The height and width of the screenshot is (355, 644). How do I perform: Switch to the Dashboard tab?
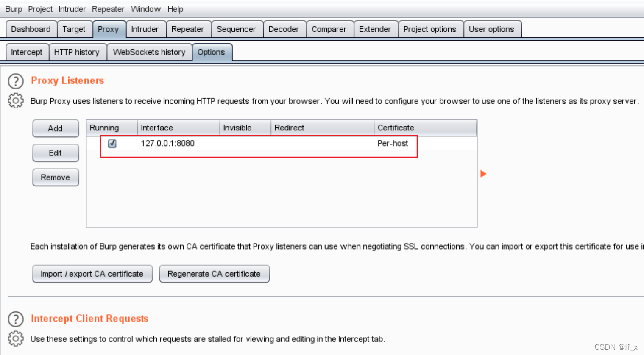(x=31, y=29)
